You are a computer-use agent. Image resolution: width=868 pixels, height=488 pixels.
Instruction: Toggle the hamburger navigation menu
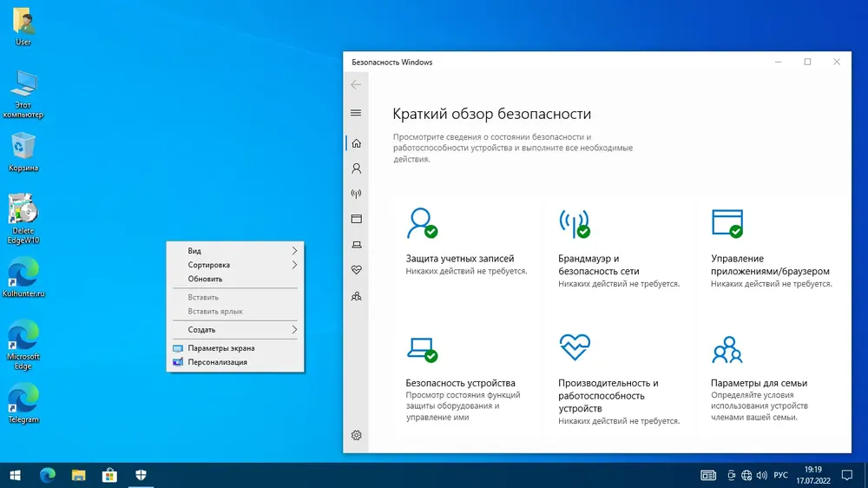coord(356,113)
